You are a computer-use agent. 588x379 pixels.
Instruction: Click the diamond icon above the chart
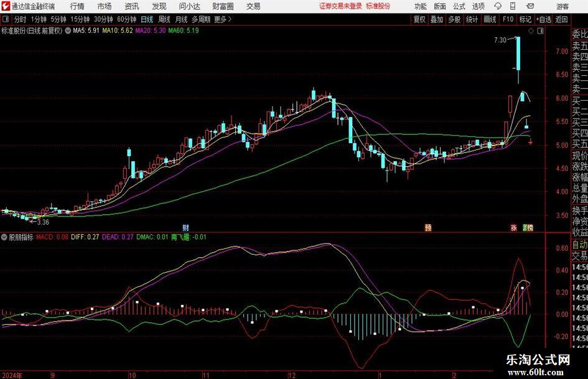pos(531,31)
